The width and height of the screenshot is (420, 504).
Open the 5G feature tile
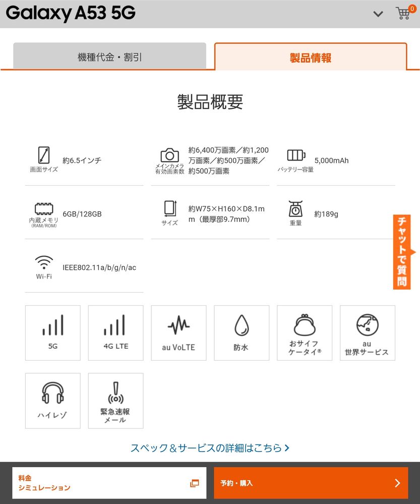click(x=53, y=333)
